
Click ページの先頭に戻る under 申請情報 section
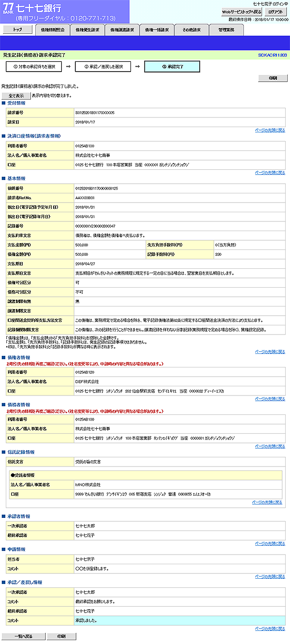tap(270, 576)
